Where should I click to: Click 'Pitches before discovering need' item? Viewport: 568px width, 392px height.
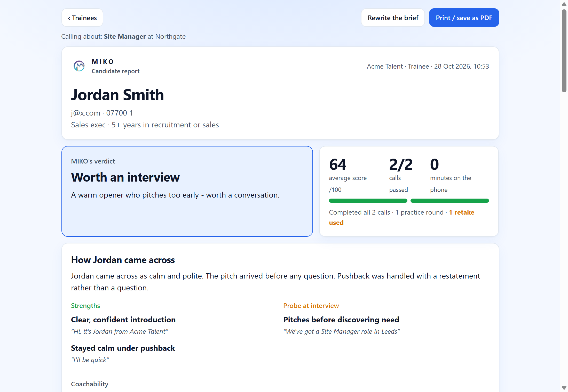[x=341, y=320]
